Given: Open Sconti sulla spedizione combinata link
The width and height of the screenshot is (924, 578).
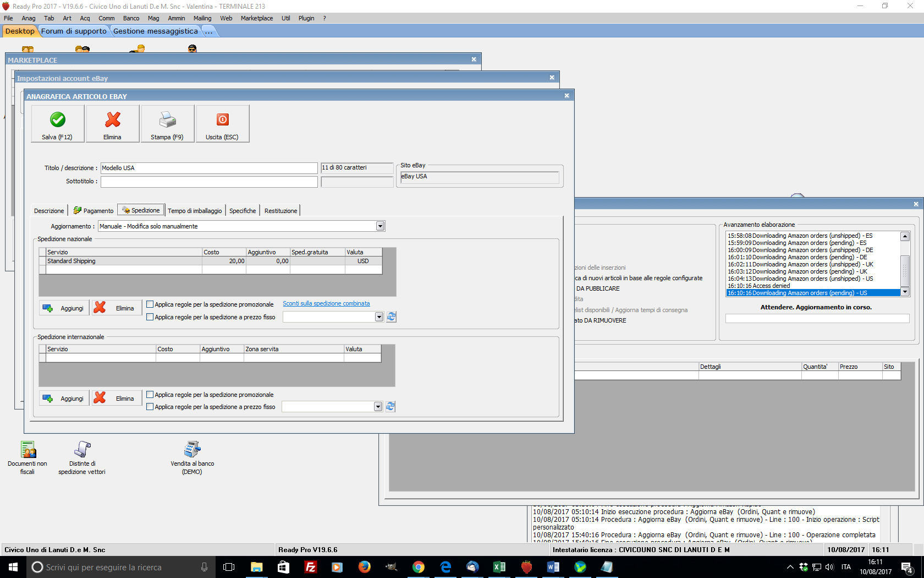Looking at the screenshot, I should [x=326, y=304].
